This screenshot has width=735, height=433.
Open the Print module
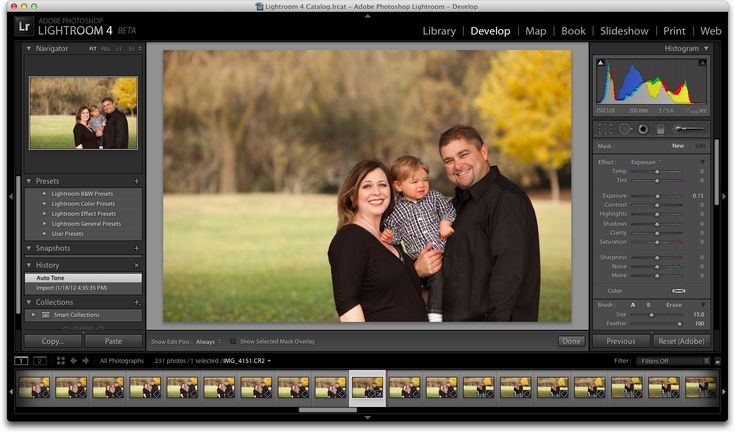pyautogui.click(x=674, y=31)
